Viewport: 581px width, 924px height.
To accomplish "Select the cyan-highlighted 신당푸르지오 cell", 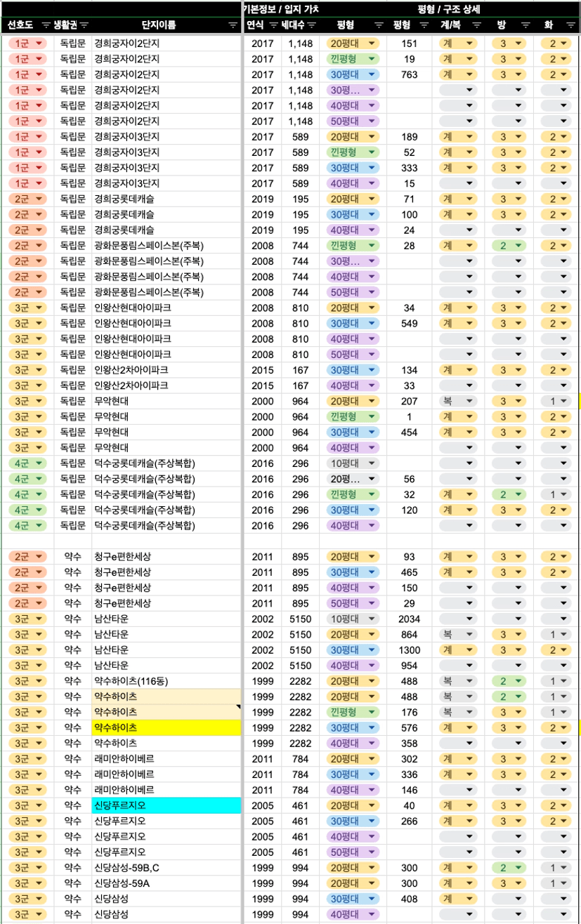I will point(167,805).
